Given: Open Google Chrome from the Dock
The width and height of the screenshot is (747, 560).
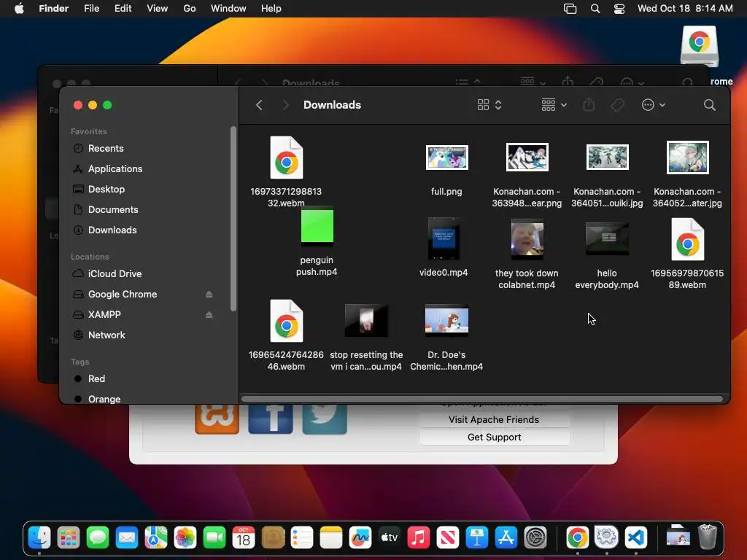Looking at the screenshot, I should [x=578, y=538].
